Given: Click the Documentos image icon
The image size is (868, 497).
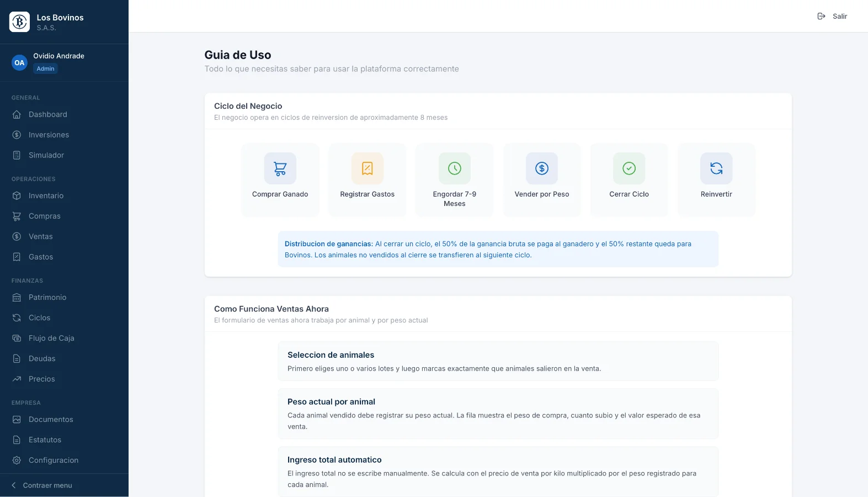Looking at the screenshot, I should point(17,419).
